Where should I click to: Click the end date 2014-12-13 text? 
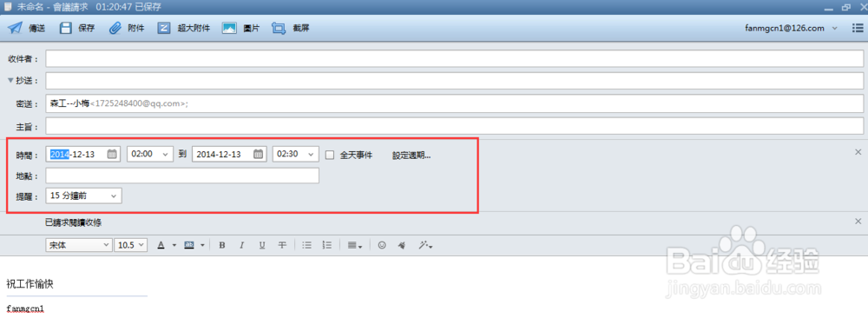(219, 155)
